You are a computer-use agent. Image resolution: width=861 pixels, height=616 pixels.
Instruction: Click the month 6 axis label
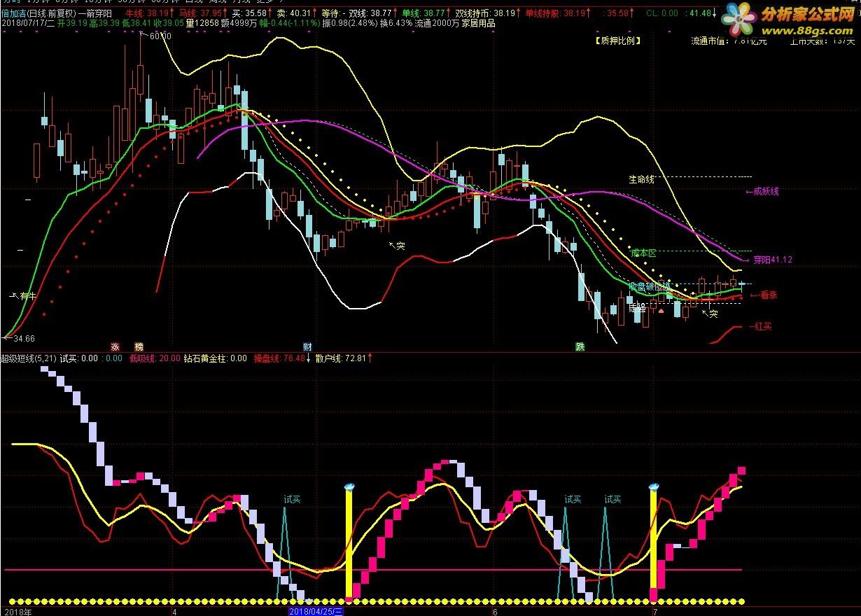(494, 611)
